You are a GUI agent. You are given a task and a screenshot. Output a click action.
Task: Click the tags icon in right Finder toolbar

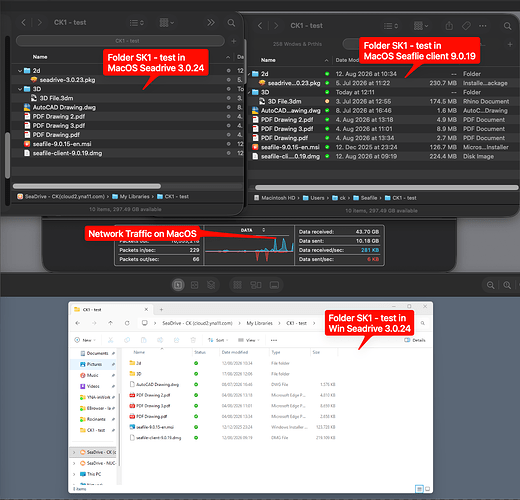coord(466,26)
